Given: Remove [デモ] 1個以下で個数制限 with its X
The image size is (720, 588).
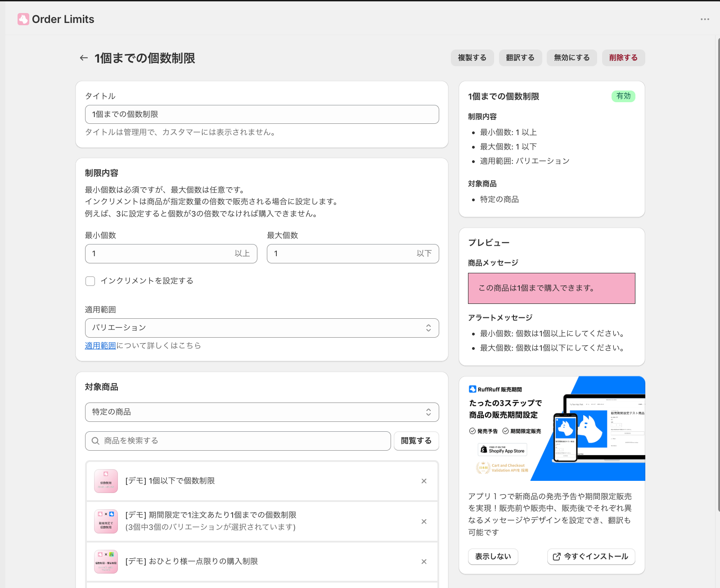Looking at the screenshot, I should (424, 481).
